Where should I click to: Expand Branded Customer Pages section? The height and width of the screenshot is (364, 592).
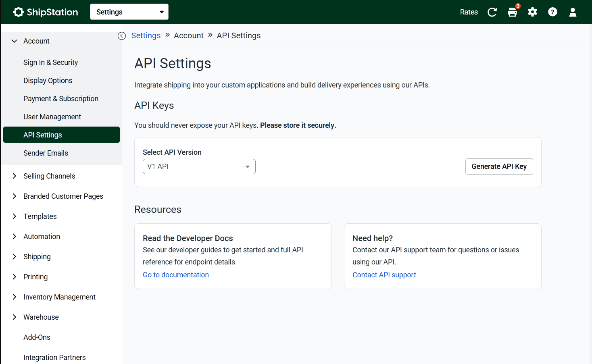pyautogui.click(x=15, y=196)
